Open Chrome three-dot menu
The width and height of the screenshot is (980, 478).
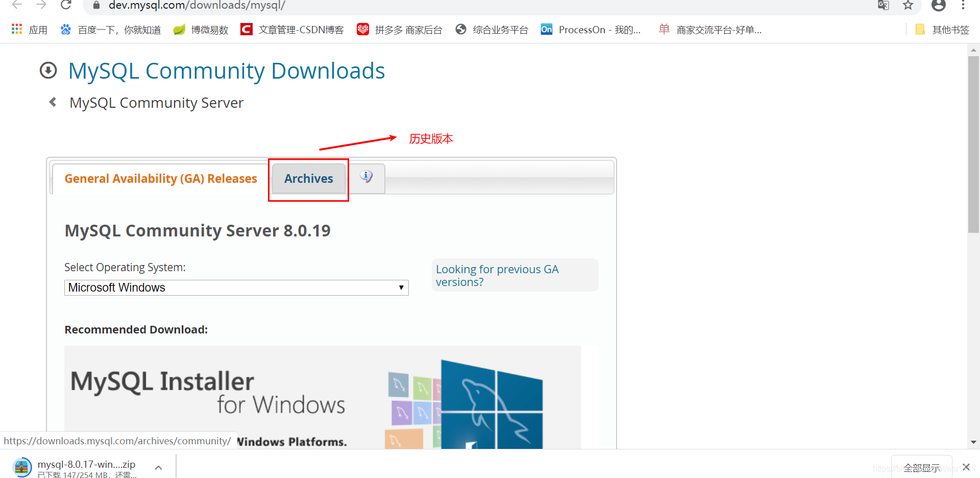pyautogui.click(x=963, y=5)
